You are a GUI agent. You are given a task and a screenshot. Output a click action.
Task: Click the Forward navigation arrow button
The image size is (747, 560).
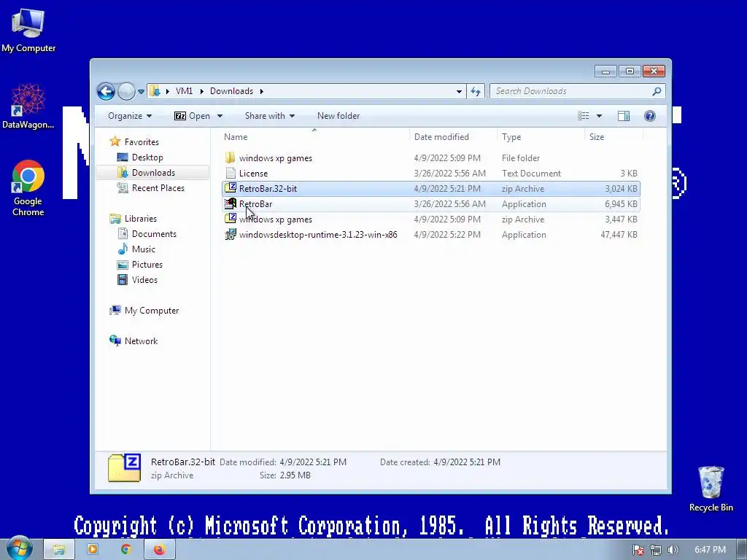pos(126,91)
